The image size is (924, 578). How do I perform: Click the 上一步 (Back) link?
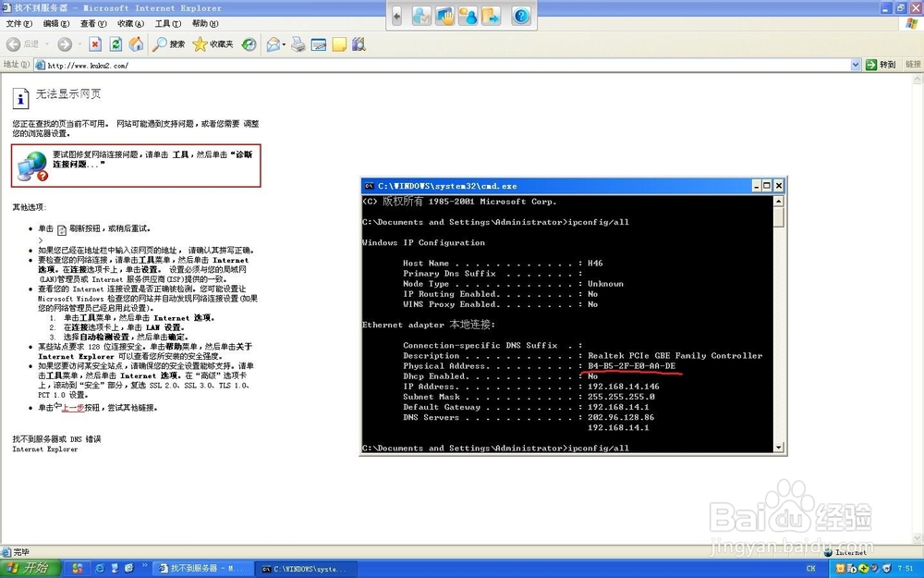tap(73, 408)
